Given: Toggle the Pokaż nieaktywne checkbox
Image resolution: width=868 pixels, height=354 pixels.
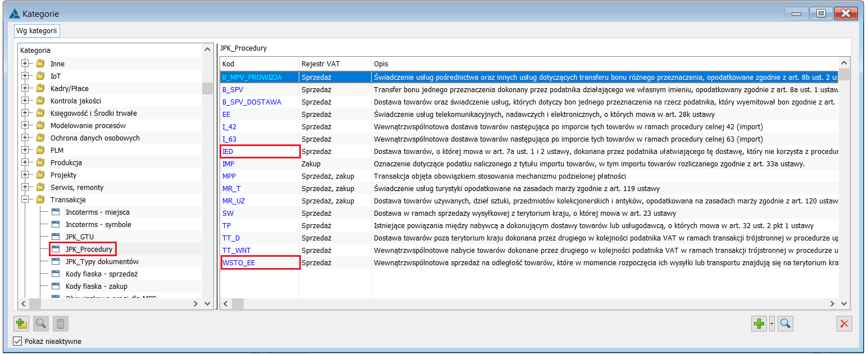Looking at the screenshot, I should [x=18, y=341].
